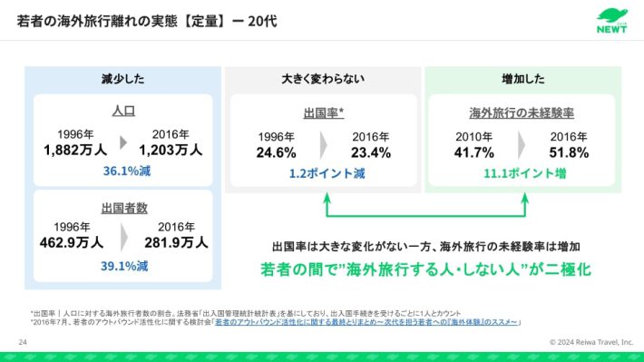Click the 人口 card heading
644x362 pixels.
tap(123, 111)
